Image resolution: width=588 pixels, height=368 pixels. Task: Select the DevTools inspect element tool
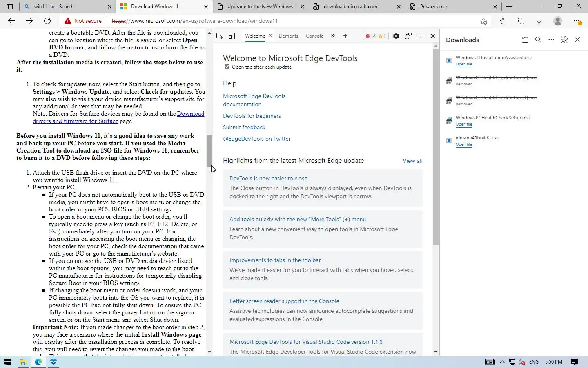tap(220, 36)
